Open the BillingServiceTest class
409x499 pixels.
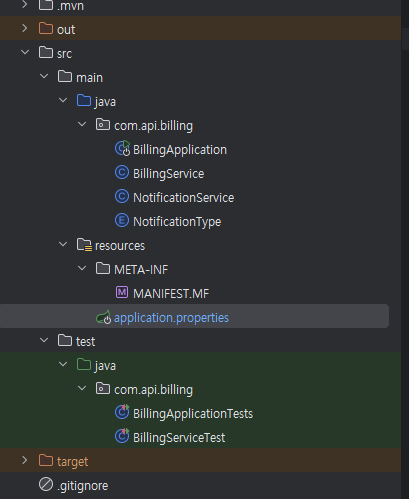(x=179, y=438)
